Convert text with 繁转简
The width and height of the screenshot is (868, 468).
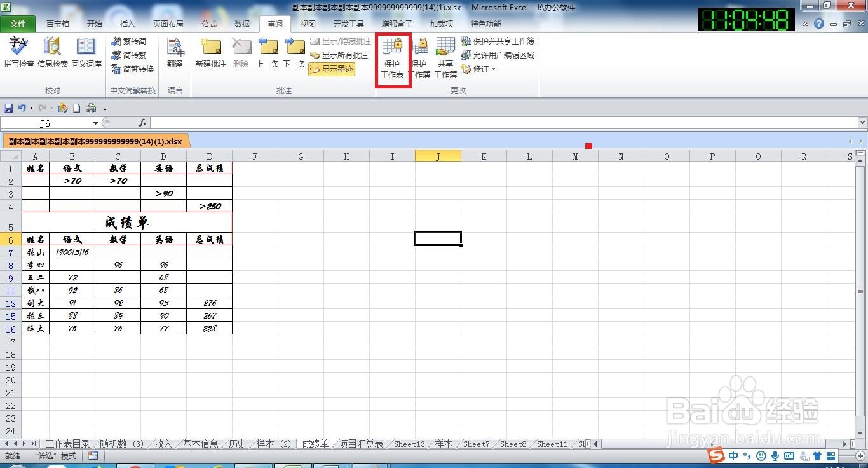coord(129,41)
